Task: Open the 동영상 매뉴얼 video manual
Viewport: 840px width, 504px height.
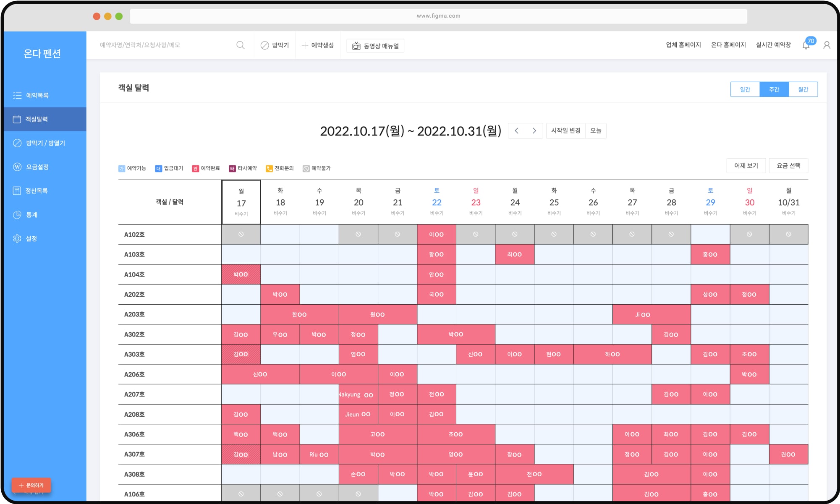Action: (375, 46)
